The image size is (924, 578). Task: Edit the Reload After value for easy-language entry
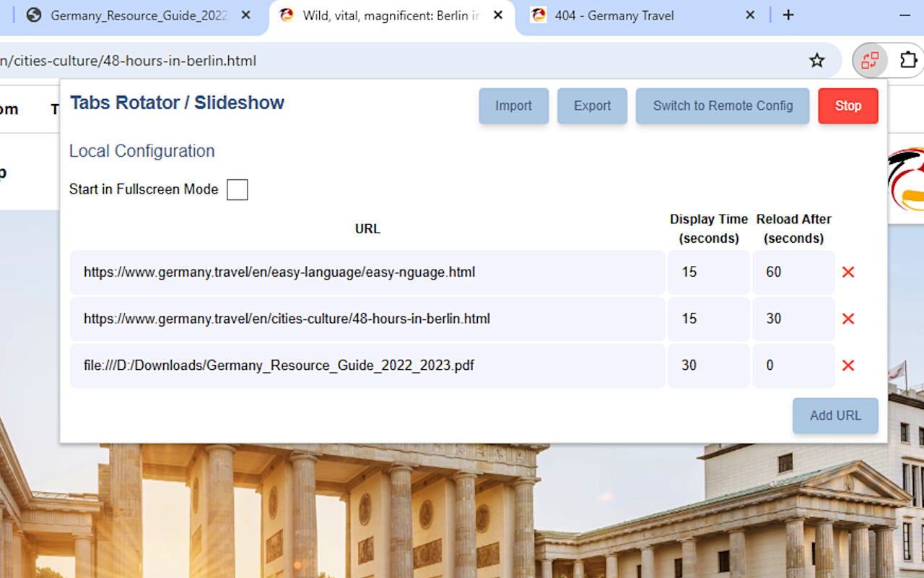click(793, 272)
